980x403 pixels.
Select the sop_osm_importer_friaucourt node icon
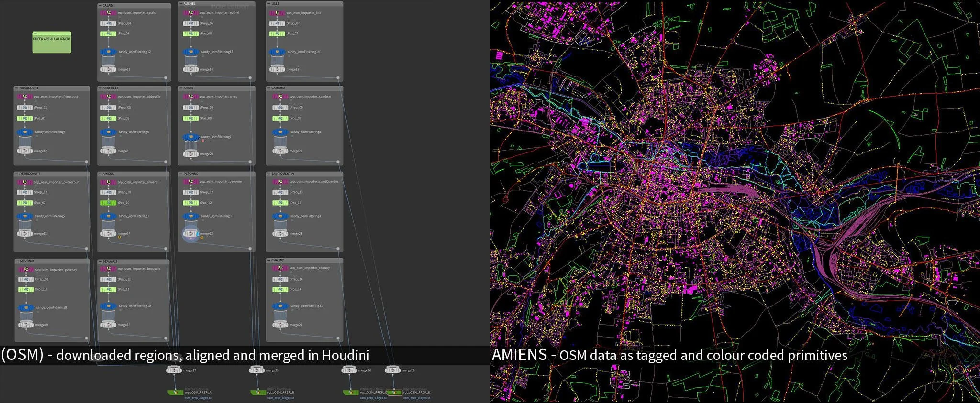pyautogui.click(x=25, y=97)
